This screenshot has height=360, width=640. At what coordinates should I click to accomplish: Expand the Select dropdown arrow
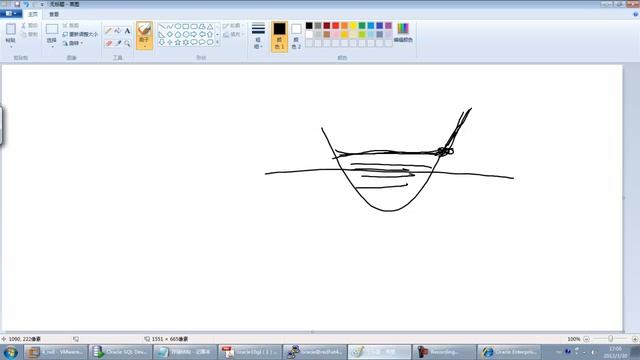(x=52, y=47)
